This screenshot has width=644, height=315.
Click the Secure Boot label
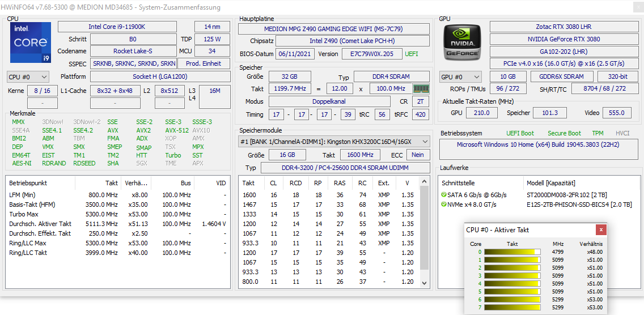[x=564, y=134]
